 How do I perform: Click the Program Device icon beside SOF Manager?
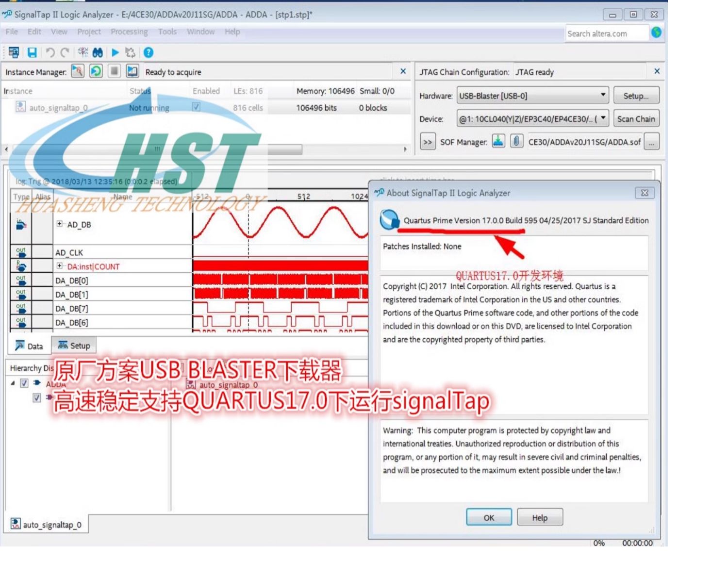point(498,141)
